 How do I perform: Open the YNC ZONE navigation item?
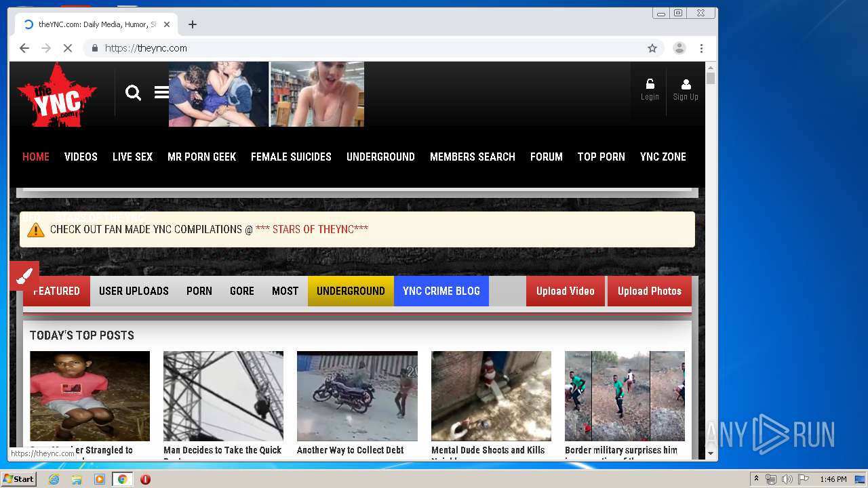point(663,157)
